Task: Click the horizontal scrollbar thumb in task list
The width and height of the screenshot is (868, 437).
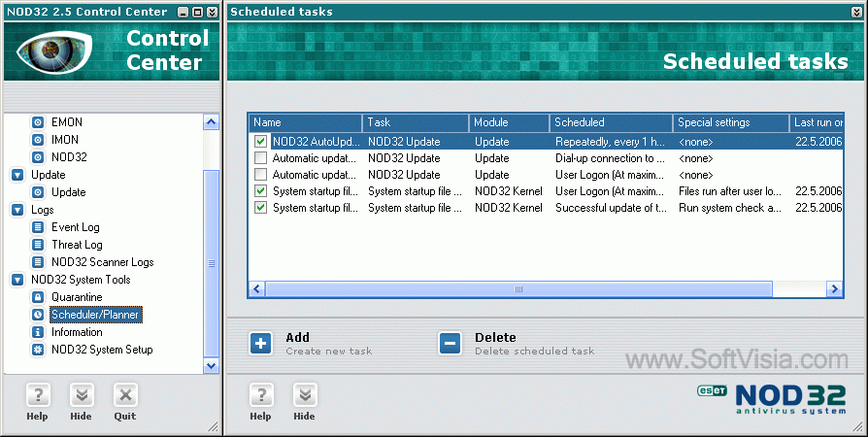Action: (x=518, y=289)
